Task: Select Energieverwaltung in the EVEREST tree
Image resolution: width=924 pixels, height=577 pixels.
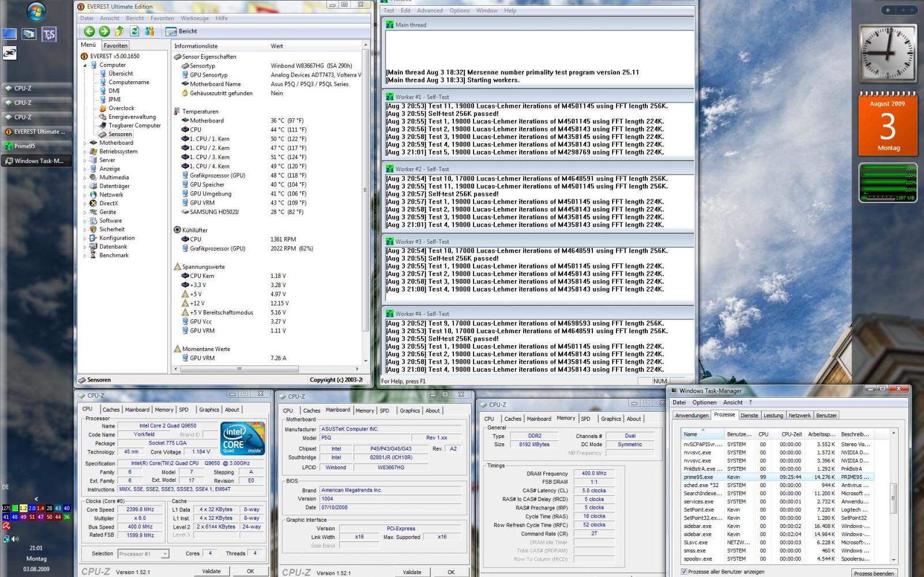Action: (x=132, y=117)
